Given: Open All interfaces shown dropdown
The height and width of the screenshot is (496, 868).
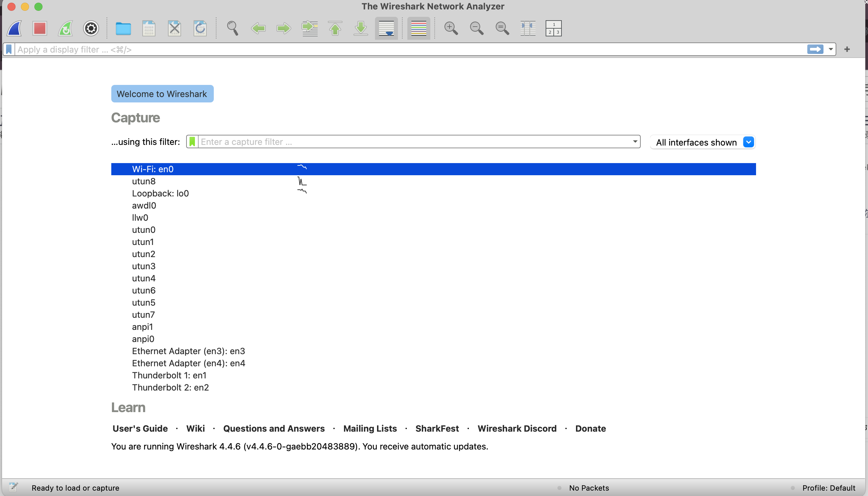Looking at the screenshot, I should click(x=748, y=142).
